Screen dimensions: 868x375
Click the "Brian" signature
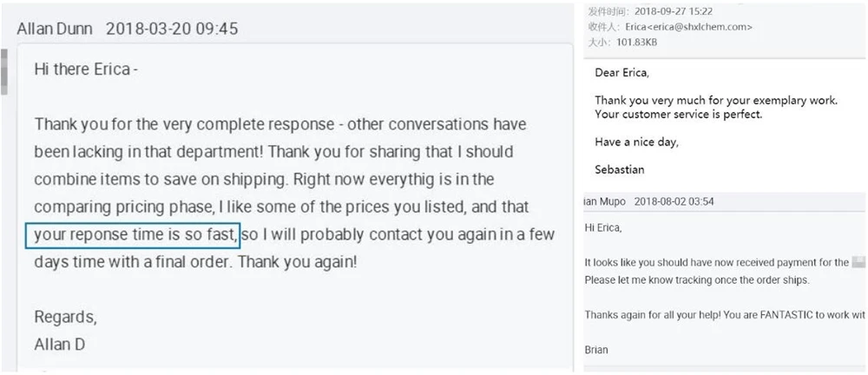tap(596, 350)
